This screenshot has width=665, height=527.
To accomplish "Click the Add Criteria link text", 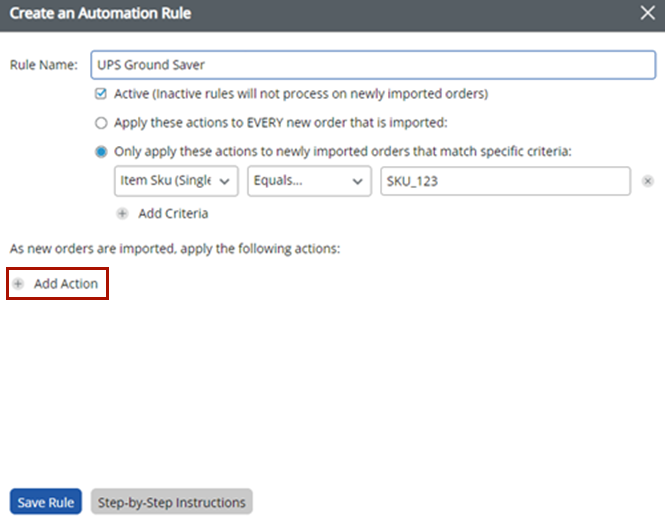I will tap(173, 213).
